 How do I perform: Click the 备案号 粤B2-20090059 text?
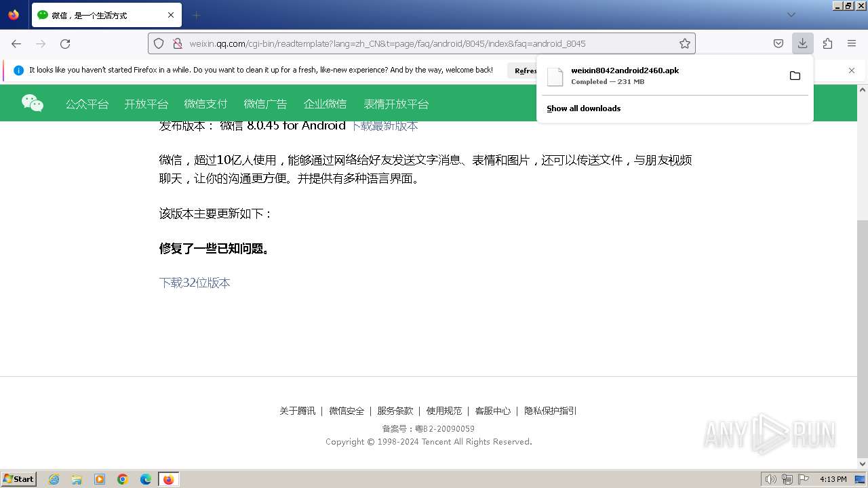tap(429, 429)
